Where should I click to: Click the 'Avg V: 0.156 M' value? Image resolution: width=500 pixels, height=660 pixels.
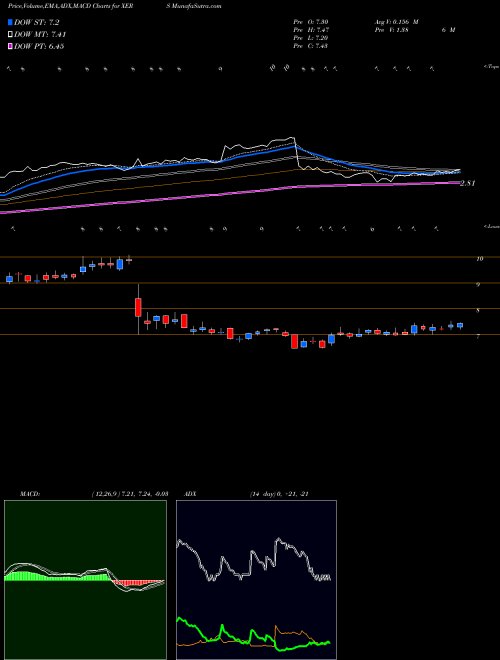point(396,22)
